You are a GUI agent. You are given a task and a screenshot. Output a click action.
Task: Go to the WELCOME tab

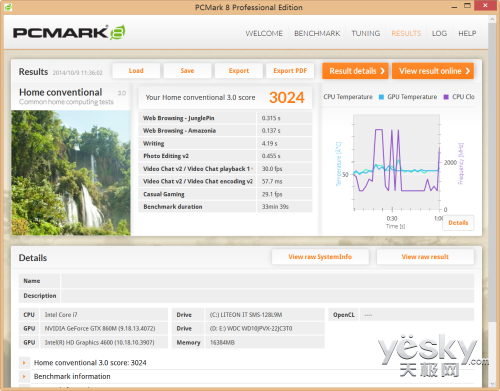(264, 33)
